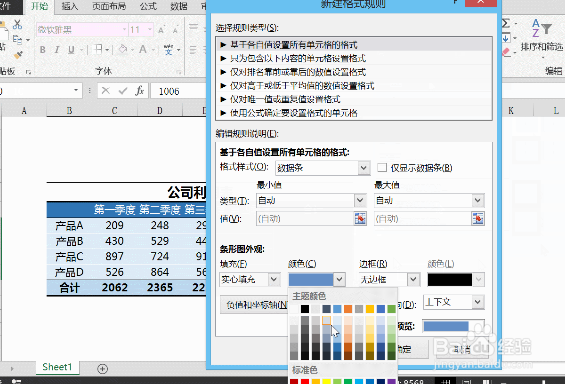This screenshot has height=384, width=565.
Task: Select column C header
Action: tap(114, 111)
